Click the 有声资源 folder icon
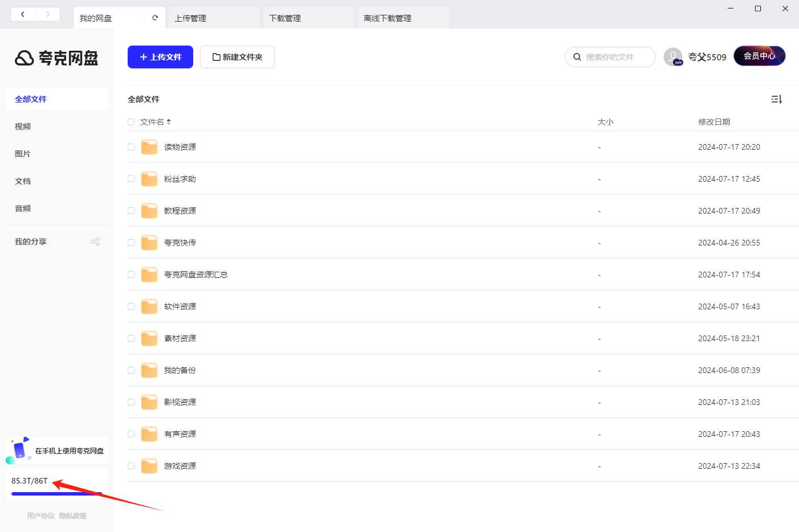The image size is (799, 532). 149,434
